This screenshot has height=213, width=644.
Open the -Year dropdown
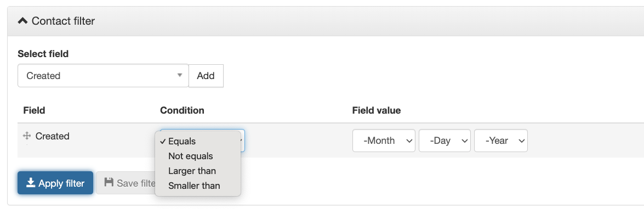tap(501, 141)
